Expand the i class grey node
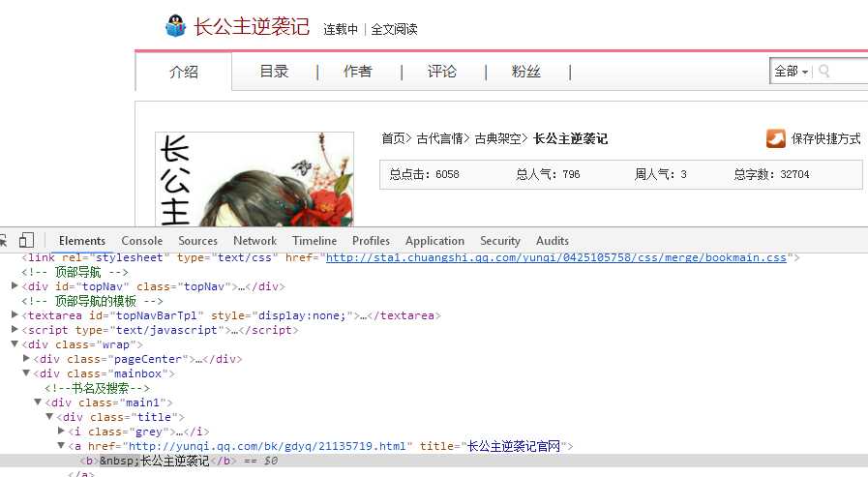 [x=61, y=431]
